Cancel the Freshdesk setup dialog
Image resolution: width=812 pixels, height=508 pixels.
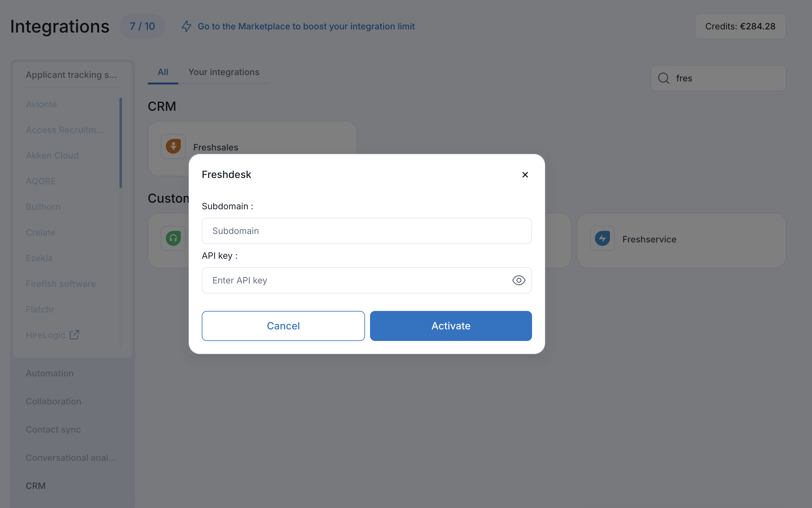click(x=283, y=326)
